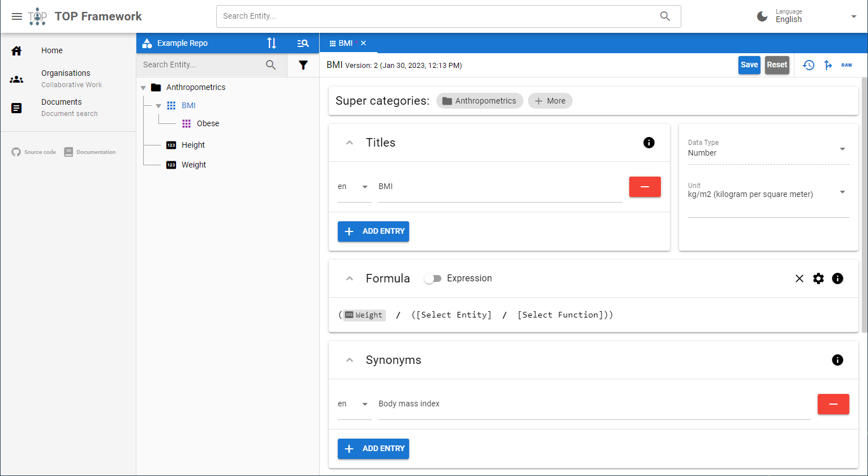Show info for Synonyms section
This screenshot has height=476, width=868.
pyautogui.click(x=837, y=360)
